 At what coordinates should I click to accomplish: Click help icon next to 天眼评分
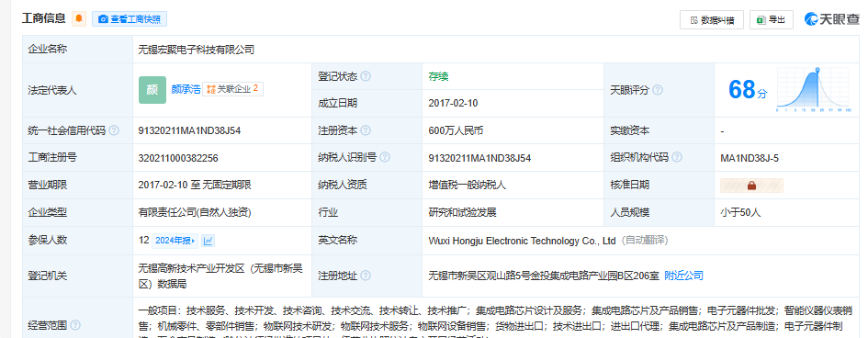pos(658,90)
